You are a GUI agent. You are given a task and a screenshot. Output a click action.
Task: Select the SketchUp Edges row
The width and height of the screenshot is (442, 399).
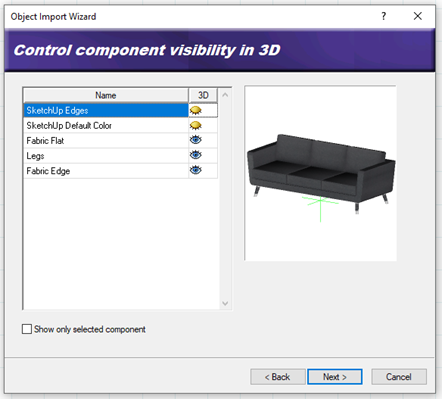point(106,110)
